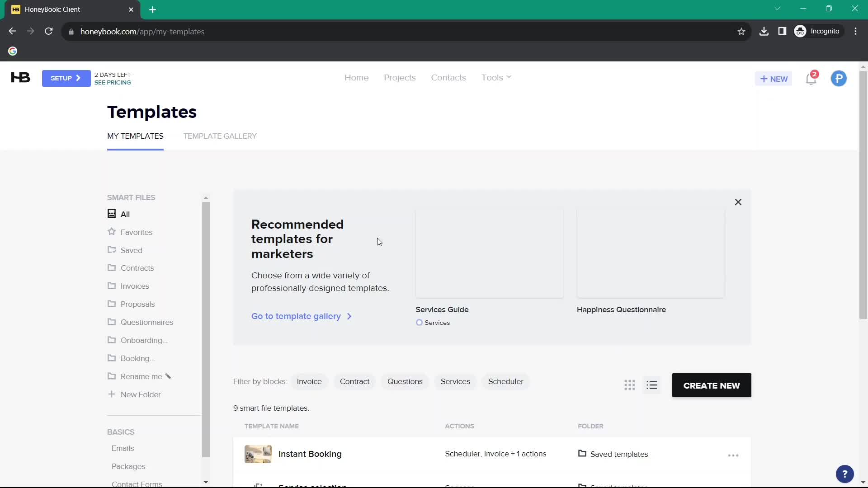868x488 pixels.
Task: Expand the Tools dropdown menu
Action: tap(496, 78)
